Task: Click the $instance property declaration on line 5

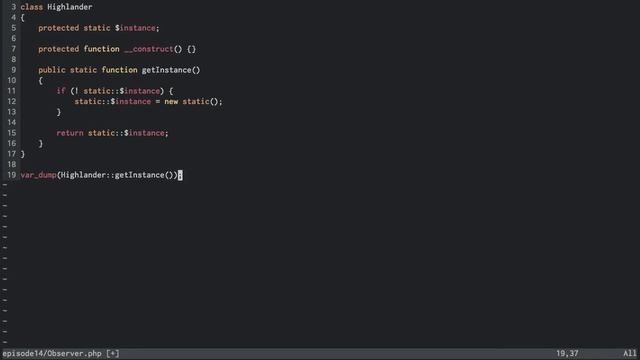Action: (135, 28)
